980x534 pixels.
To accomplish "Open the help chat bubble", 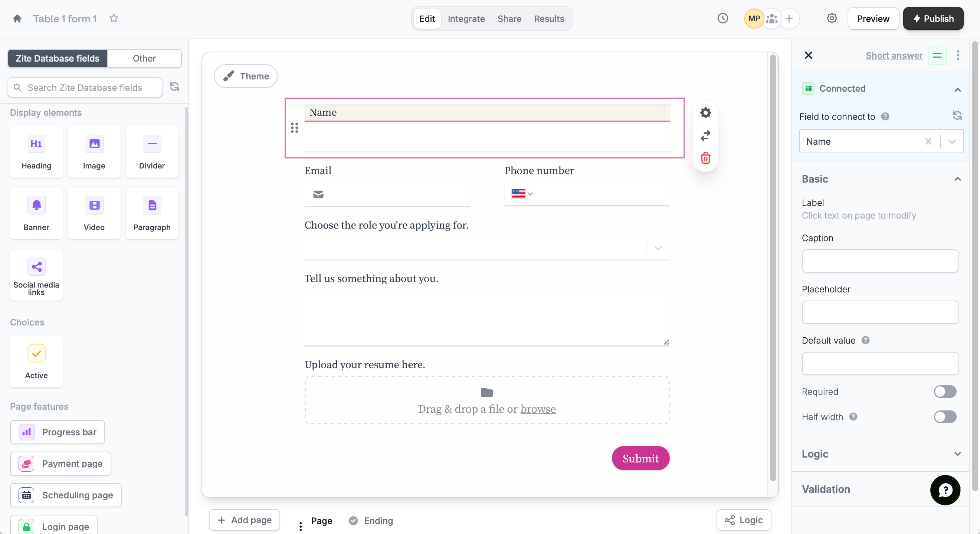I will [945, 490].
